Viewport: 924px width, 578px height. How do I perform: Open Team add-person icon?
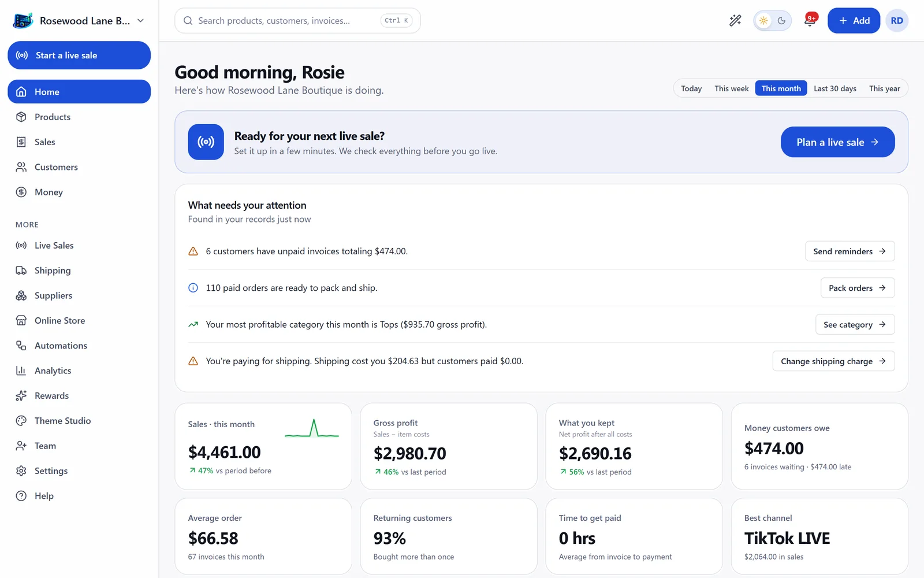click(21, 446)
